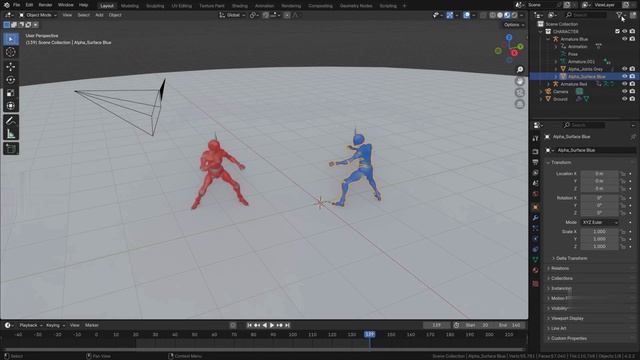This screenshot has width=640, height=360.
Task: Open the Material properties tab
Action: [536, 270]
